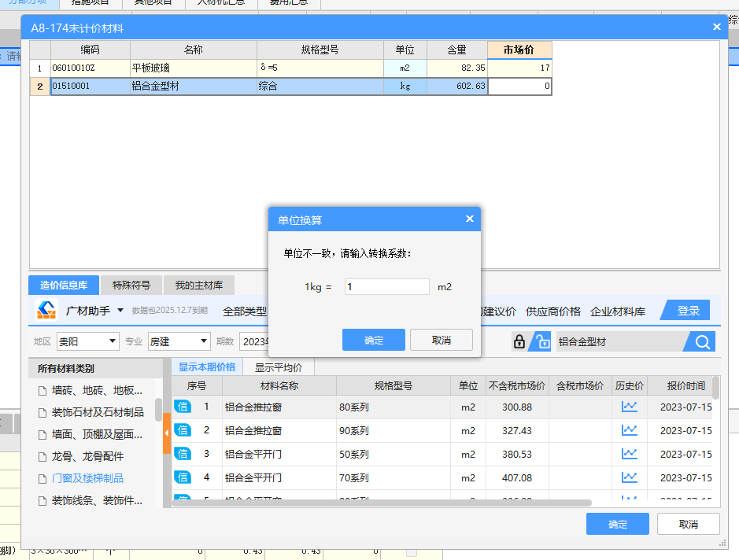Click 取消 in 单位换算 dialog
Screen dimensions: 739x560
point(442,340)
